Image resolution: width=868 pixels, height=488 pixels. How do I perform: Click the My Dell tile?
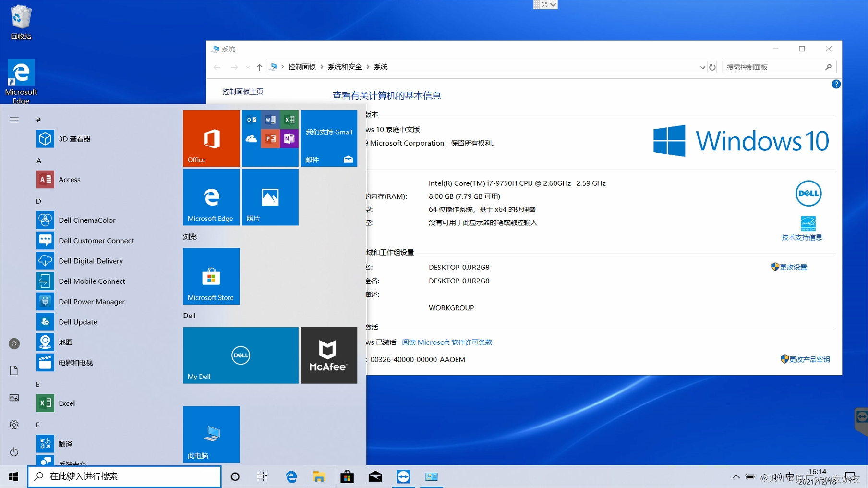tap(241, 355)
